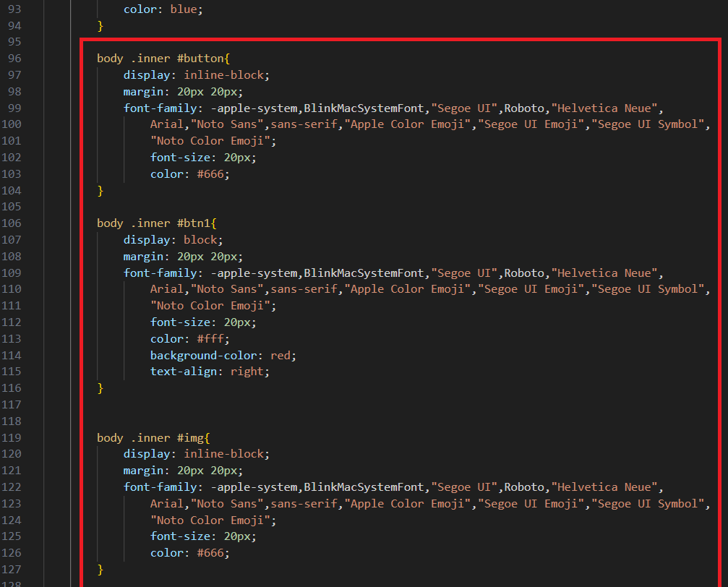The image size is (728, 587).
Task: Place cursor on the text-align property
Action: [187, 372]
